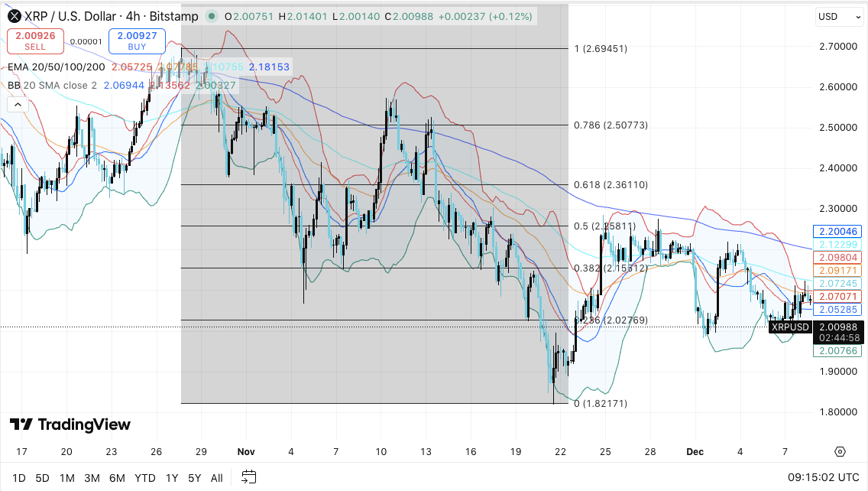The width and height of the screenshot is (868, 491).
Task: Click the +0.00237 (+0.12%) change value
Action: pyautogui.click(x=485, y=17)
